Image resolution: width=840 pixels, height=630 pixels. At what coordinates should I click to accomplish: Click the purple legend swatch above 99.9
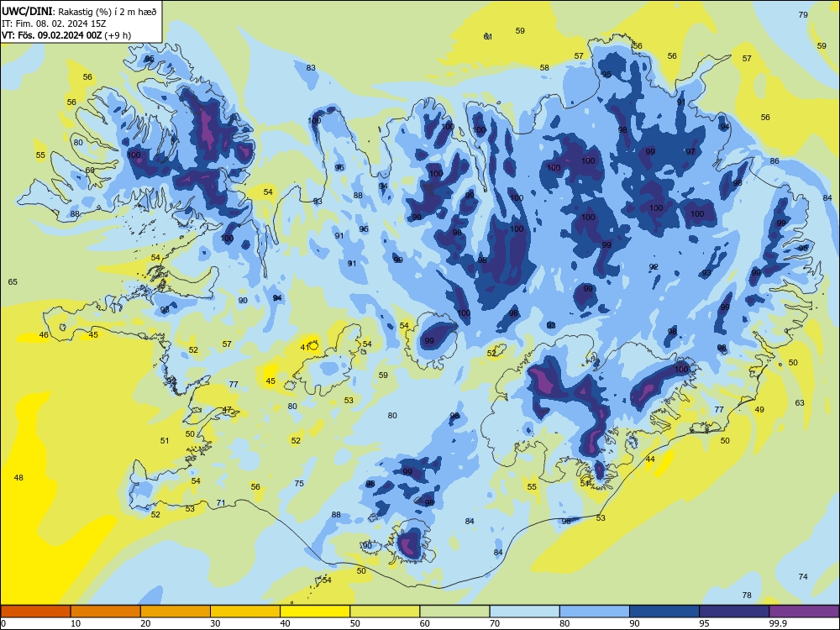pyautogui.click(x=804, y=612)
